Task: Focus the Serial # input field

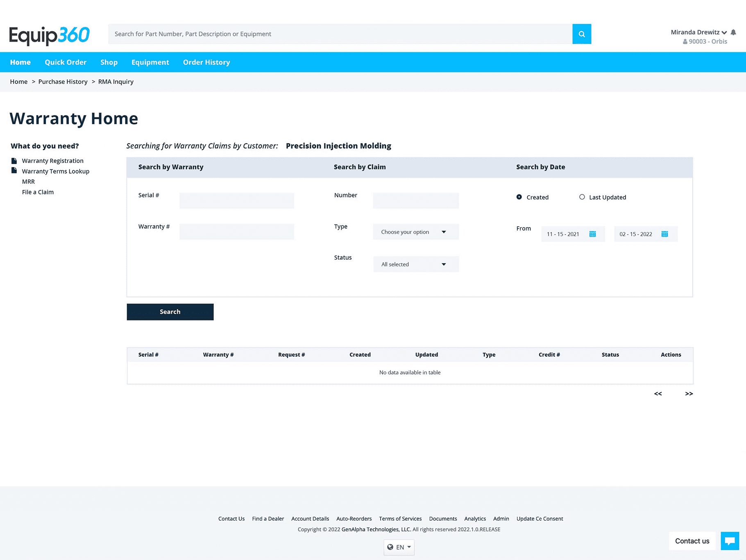Action: [x=237, y=201]
